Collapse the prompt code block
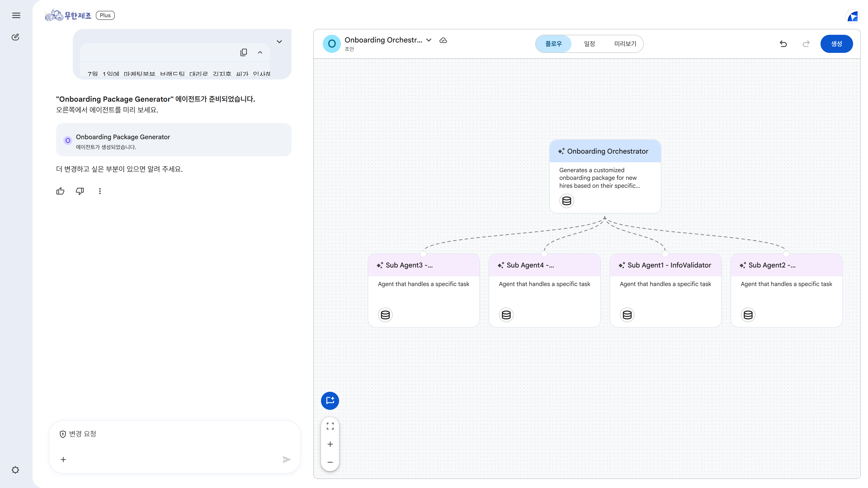This screenshot has height=488, width=868. click(260, 52)
